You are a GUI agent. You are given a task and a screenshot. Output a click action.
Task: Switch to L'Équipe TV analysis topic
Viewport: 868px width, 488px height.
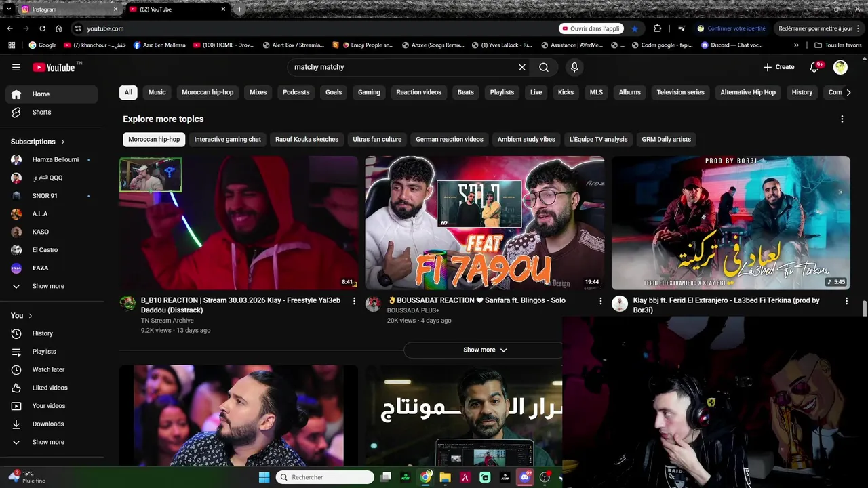point(599,140)
